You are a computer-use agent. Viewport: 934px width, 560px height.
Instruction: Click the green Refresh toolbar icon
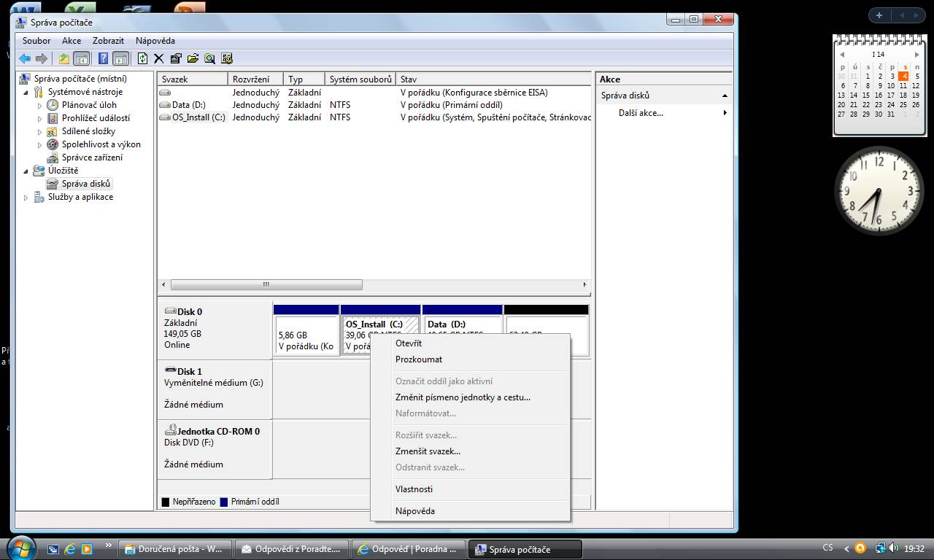tap(142, 58)
